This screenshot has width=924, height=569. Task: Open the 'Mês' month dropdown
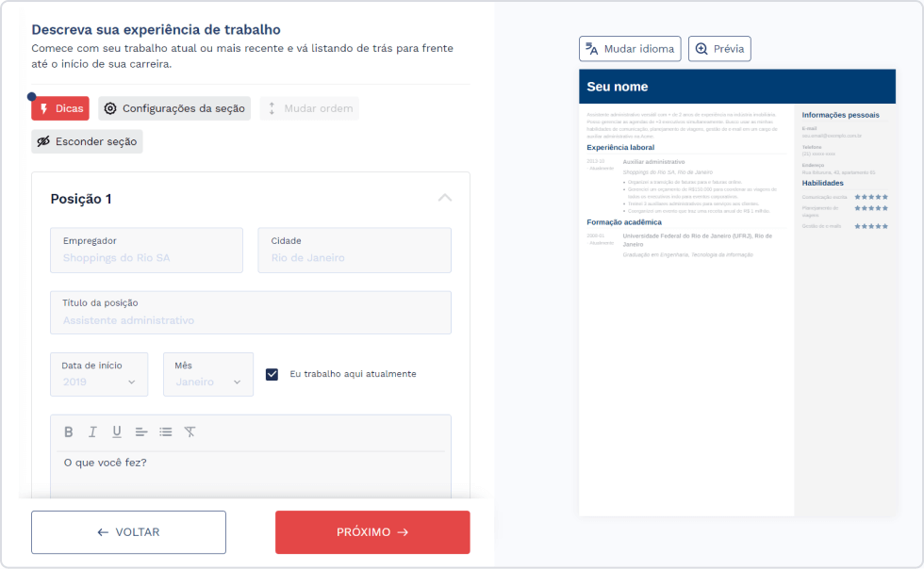click(208, 374)
